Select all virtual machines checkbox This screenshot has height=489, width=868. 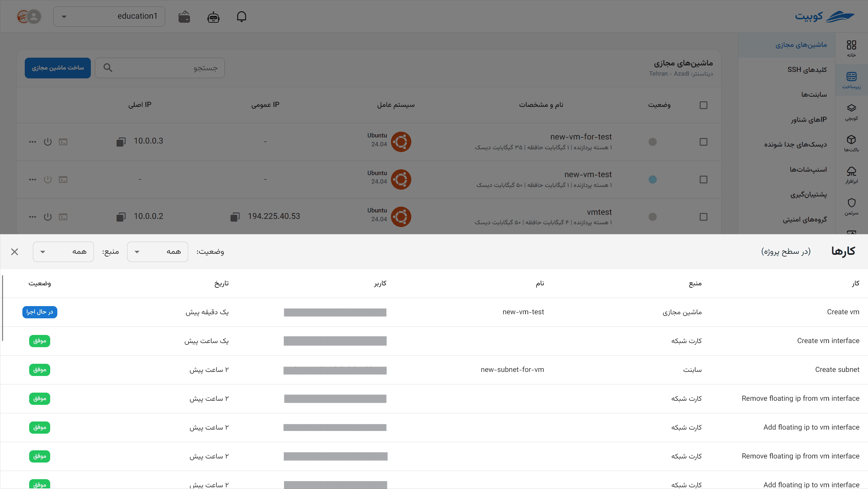[704, 105]
